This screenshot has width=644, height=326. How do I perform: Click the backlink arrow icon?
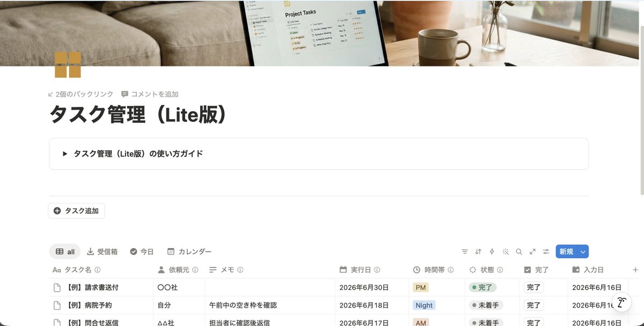tap(51, 94)
